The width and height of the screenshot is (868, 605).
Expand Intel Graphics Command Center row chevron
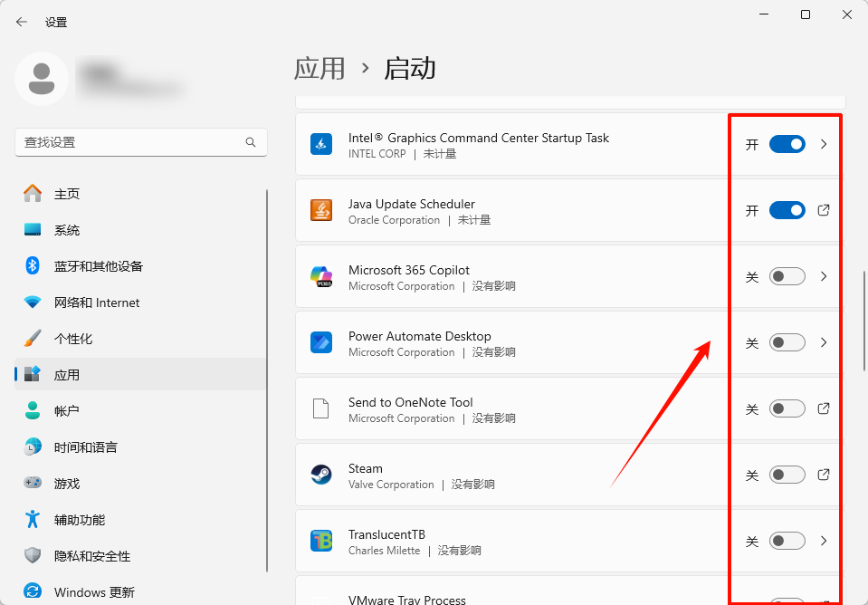pos(824,144)
